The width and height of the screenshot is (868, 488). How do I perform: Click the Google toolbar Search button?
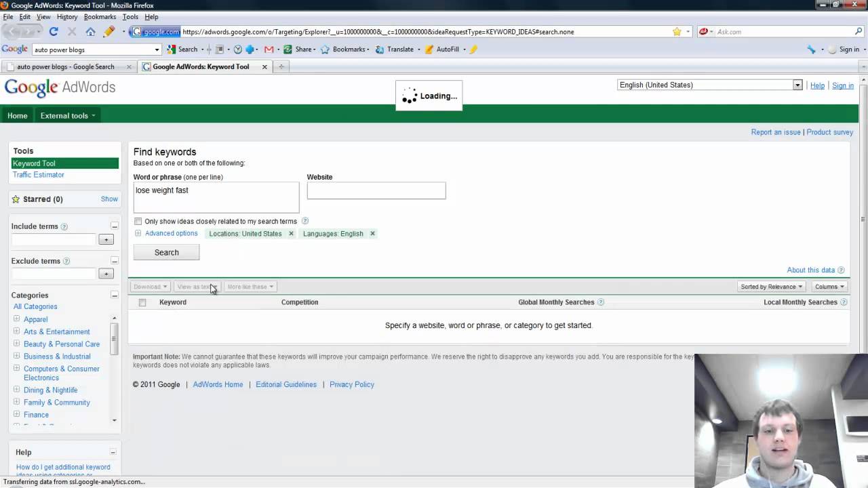coord(182,49)
